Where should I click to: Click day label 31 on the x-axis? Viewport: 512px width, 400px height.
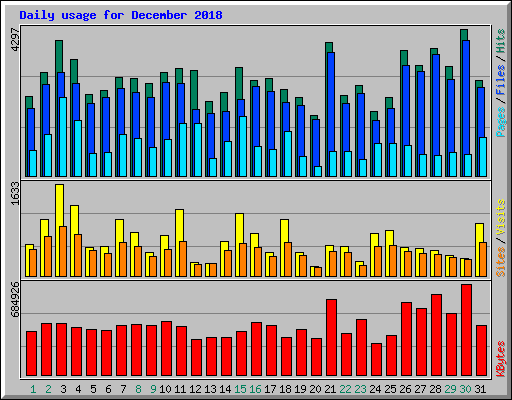(x=480, y=389)
